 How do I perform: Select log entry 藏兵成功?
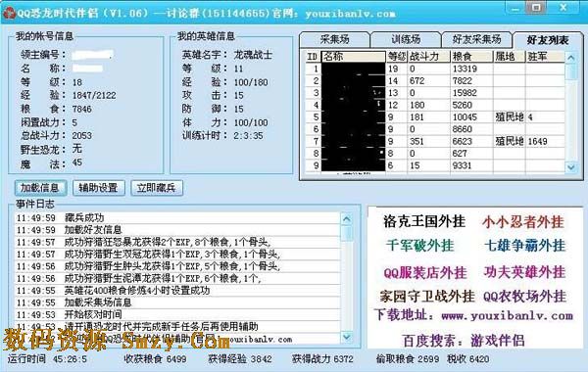click(x=177, y=218)
